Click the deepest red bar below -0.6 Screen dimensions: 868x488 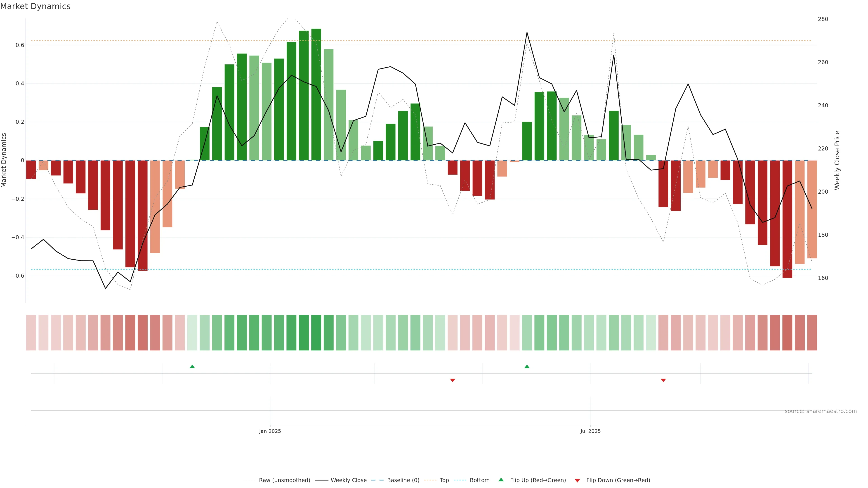click(787, 219)
